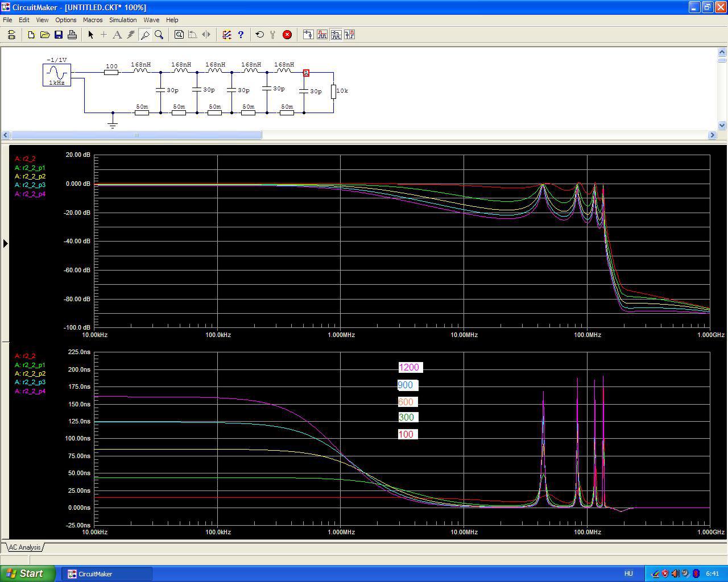Expand side panel with left-edge black arrow
Image resolution: width=728 pixels, height=582 pixels.
5,243
